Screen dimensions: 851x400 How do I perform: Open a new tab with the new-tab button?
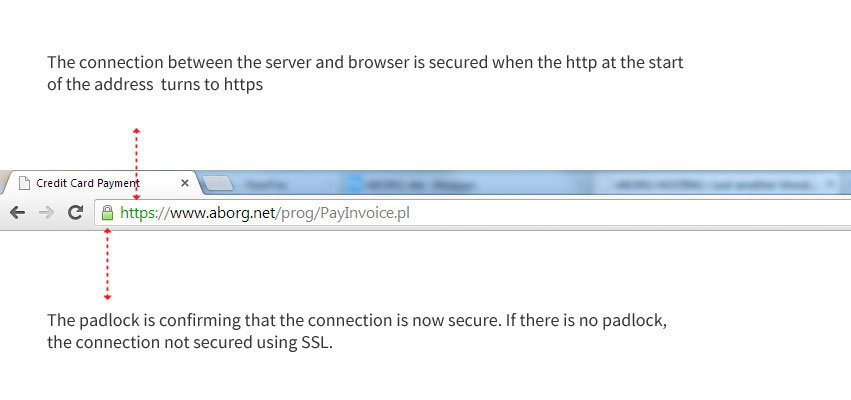click(x=217, y=185)
